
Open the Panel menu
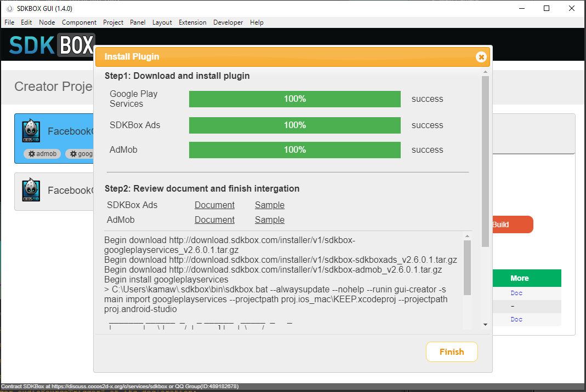pos(138,22)
